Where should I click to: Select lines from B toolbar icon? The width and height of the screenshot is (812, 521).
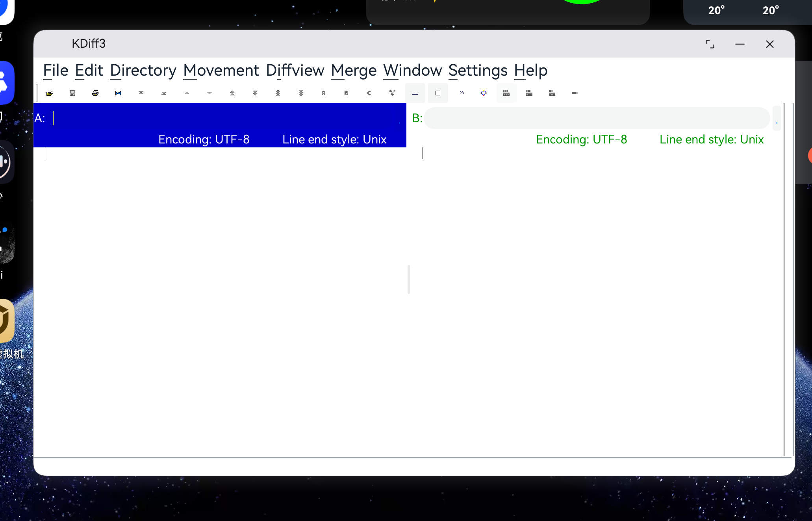point(347,93)
